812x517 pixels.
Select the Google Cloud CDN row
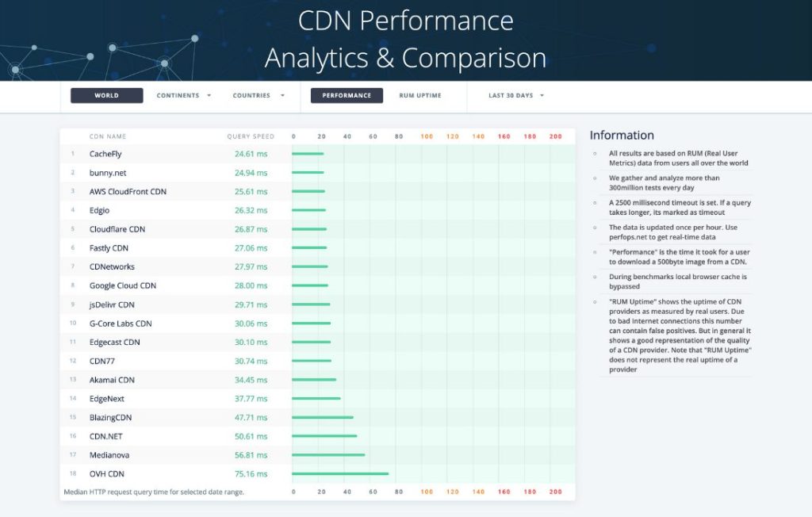pyautogui.click(x=317, y=285)
